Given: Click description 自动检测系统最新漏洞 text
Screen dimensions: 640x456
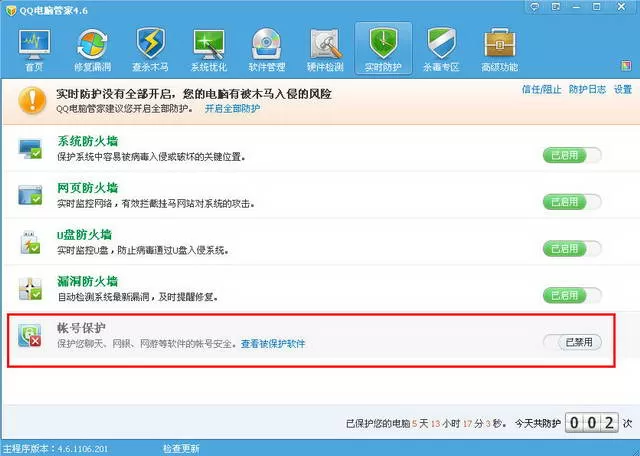Looking at the screenshot, I should [x=138, y=297].
